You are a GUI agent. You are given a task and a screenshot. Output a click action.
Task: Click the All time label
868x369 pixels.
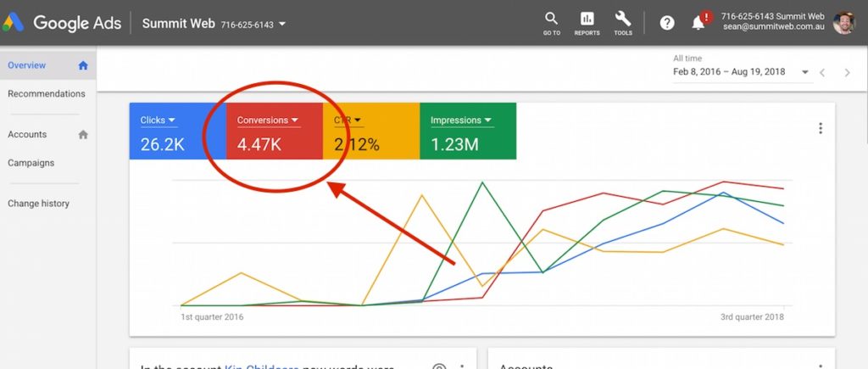pos(687,59)
